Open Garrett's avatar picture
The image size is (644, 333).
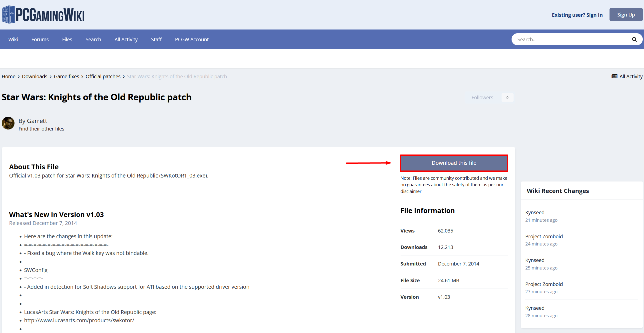pos(8,123)
